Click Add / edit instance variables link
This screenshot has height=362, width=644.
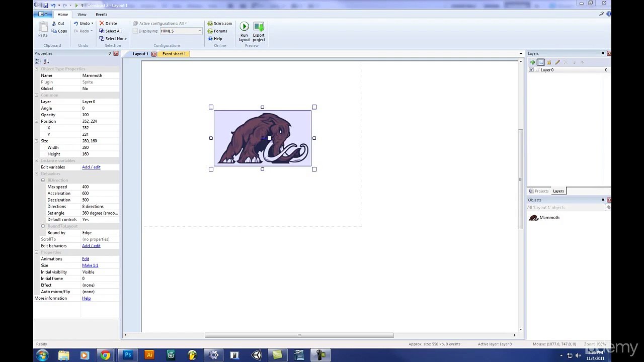pos(91,167)
